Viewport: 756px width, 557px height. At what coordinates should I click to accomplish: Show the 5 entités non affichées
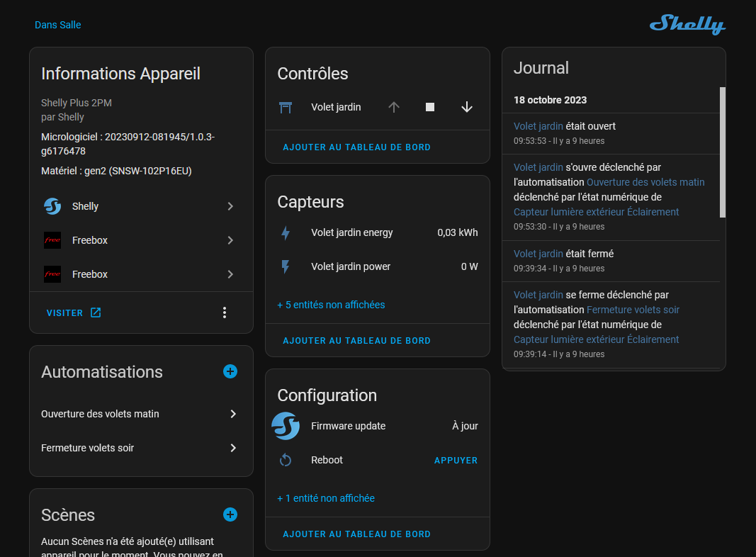point(331,305)
